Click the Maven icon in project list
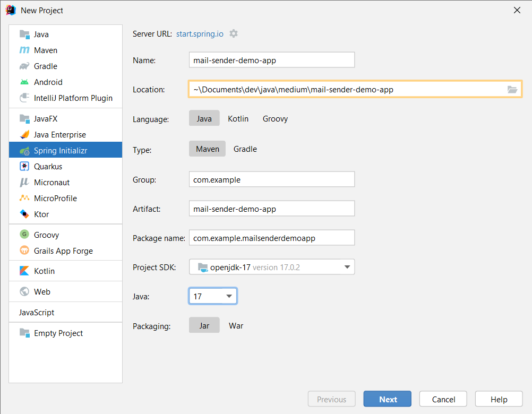 pos(24,50)
